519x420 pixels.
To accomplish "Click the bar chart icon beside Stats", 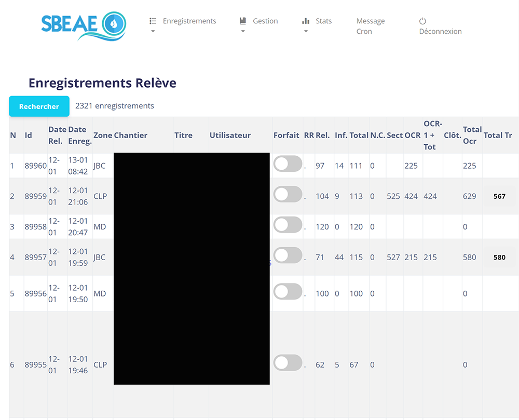I will point(306,21).
